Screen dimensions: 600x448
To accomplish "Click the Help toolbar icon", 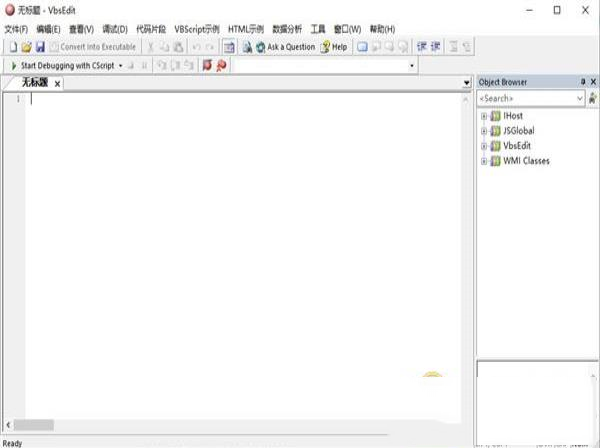I will [334, 47].
